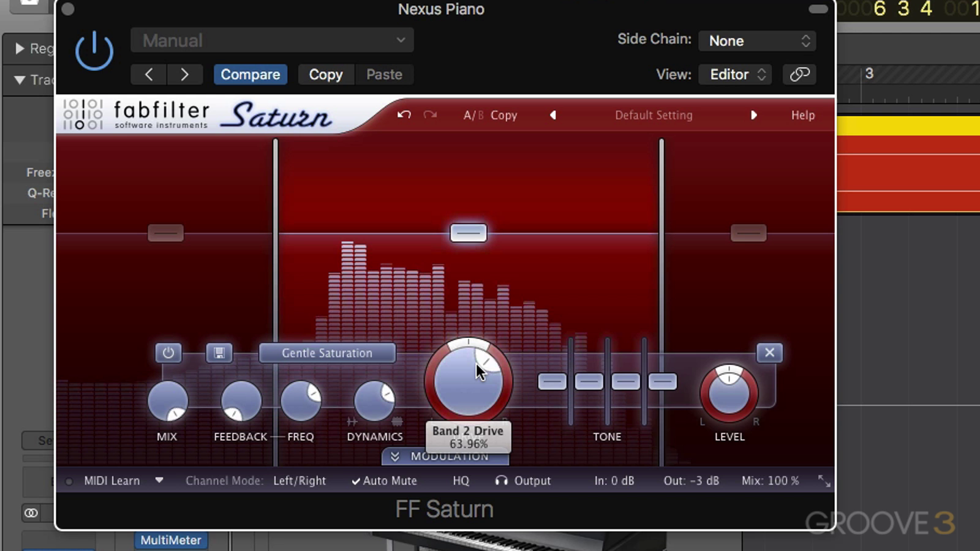Toggle the Auto Mute option
The height and width of the screenshot is (551, 980).
(384, 481)
